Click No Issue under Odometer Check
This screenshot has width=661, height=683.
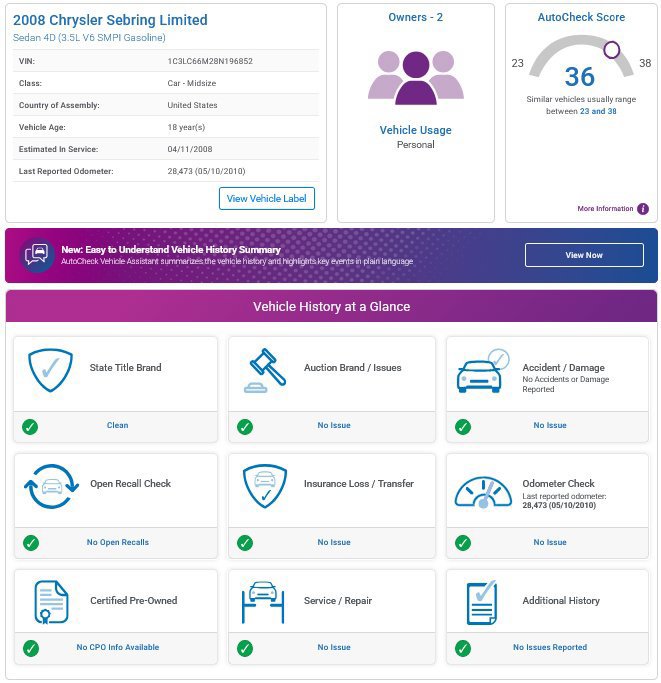[550, 542]
